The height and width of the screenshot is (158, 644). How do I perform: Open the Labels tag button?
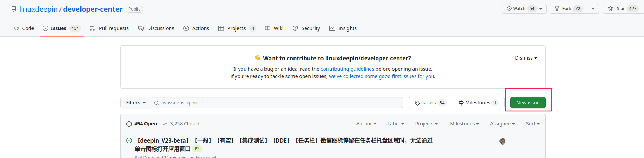pyautogui.click(x=431, y=103)
